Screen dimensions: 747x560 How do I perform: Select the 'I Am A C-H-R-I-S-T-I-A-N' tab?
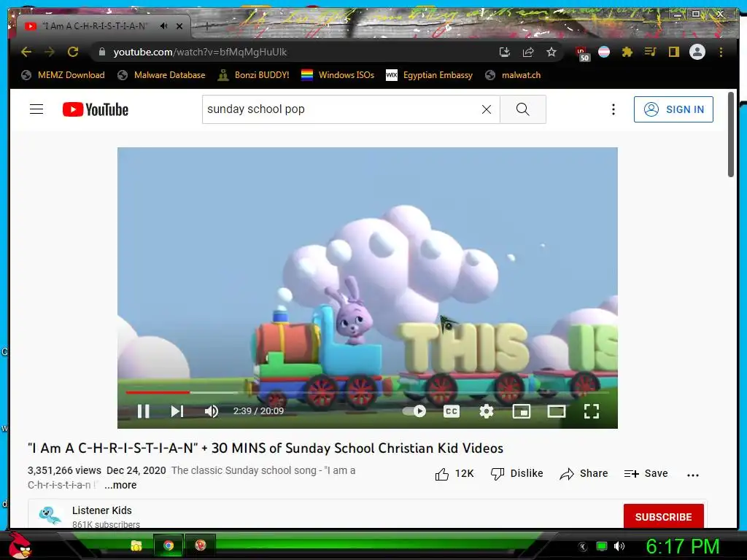[95, 26]
